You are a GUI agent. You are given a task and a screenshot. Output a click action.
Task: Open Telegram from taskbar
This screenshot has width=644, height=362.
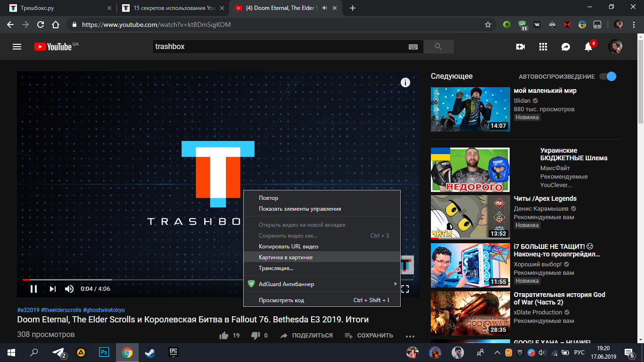click(59, 352)
